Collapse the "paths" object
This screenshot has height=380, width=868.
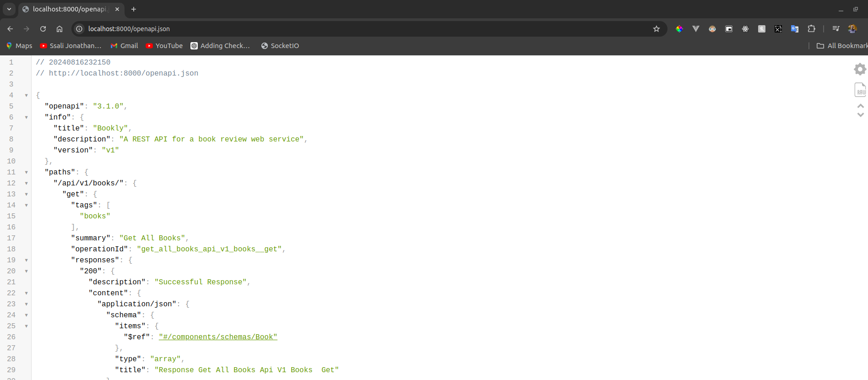(26, 172)
